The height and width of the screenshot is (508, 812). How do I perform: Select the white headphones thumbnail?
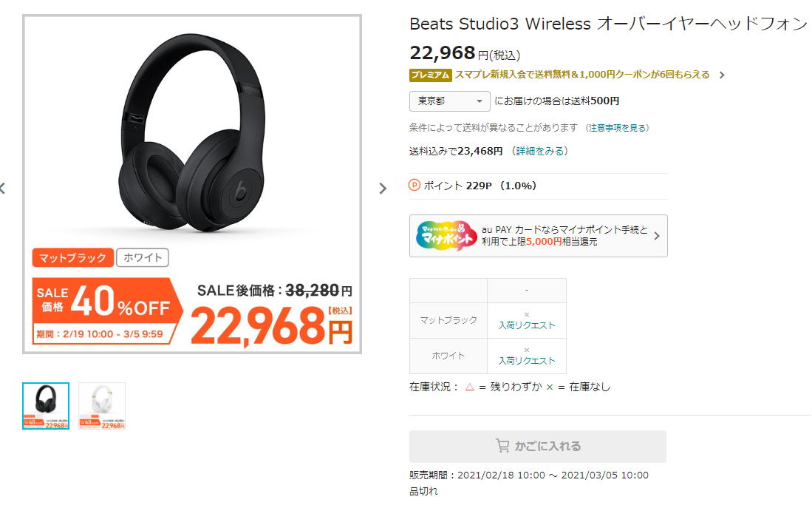[102, 406]
